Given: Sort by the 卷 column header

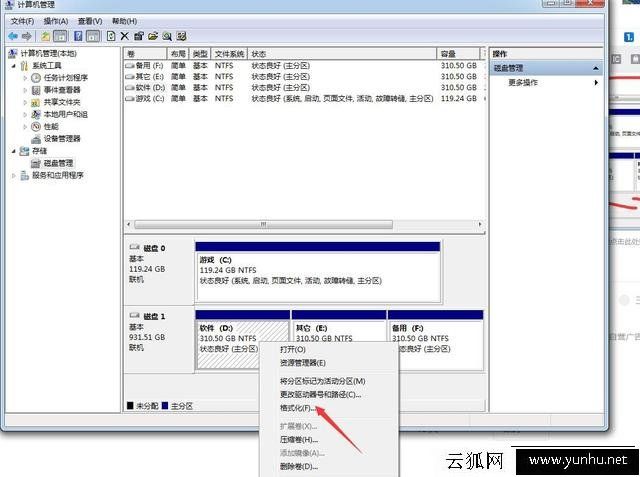Looking at the screenshot, I should [145, 54].
